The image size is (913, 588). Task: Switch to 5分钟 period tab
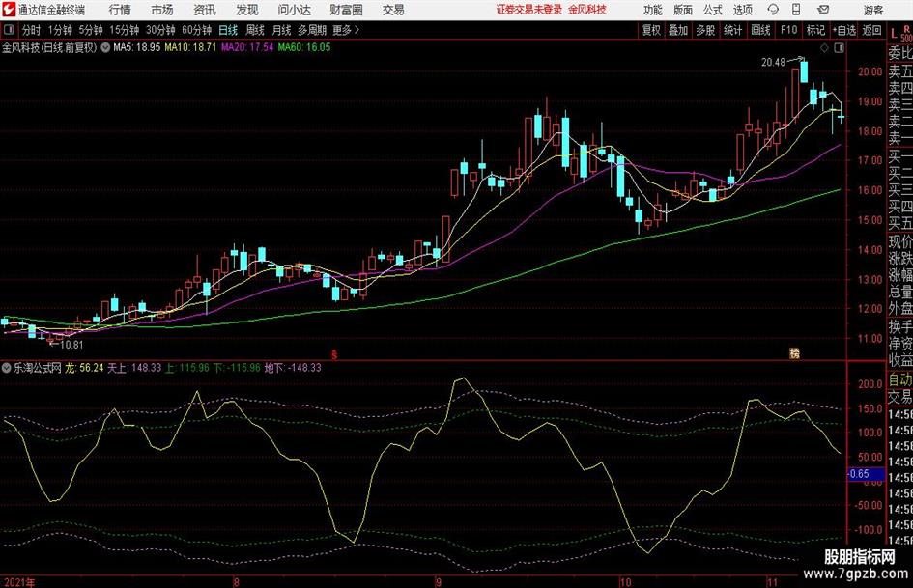pos(91,30)
